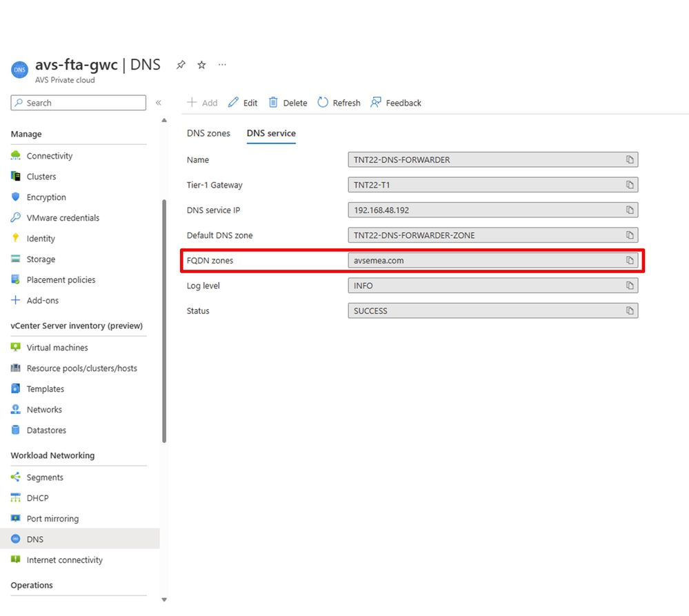This screenshot has height=616, width=689.
Task: Mark the page as favorite with star
Action: point(201,65)
